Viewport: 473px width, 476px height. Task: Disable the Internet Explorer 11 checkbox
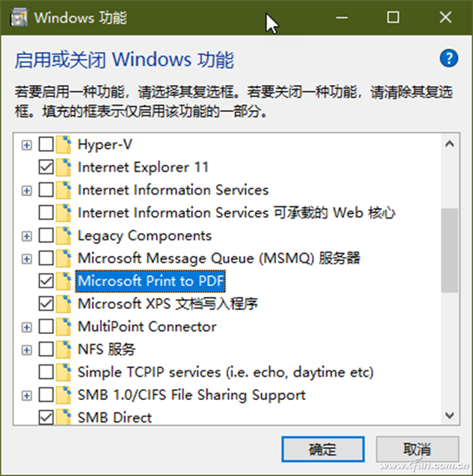point(46,167)
